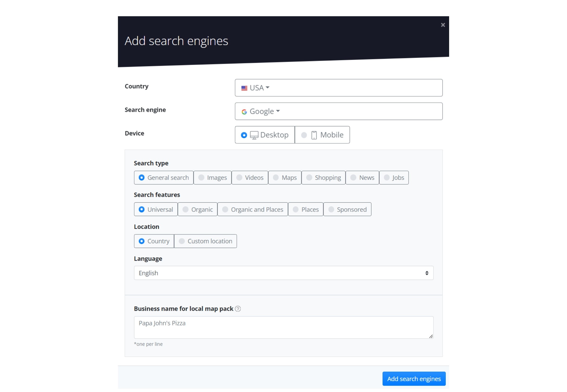
Task: Click the mobile phone icon
Action: click(314, 135)
